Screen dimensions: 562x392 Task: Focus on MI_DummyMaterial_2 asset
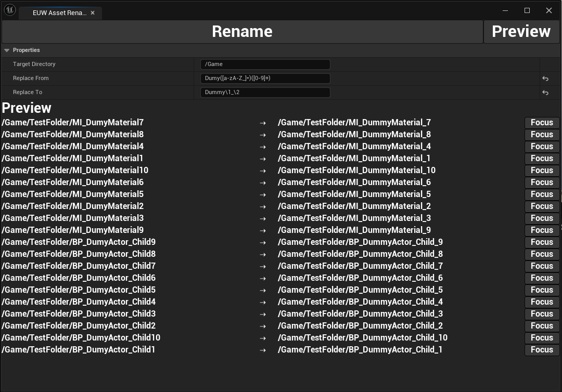click(x=542, y=206)
